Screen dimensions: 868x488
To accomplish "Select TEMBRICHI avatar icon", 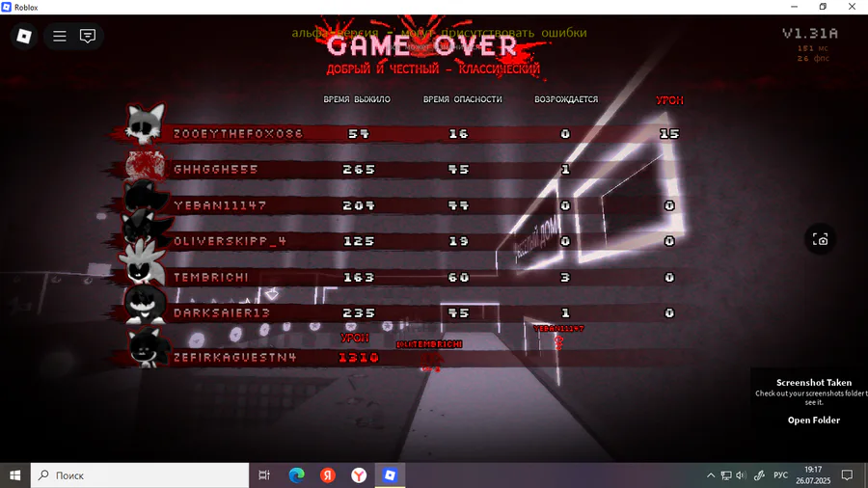I will tap(144, 263).
